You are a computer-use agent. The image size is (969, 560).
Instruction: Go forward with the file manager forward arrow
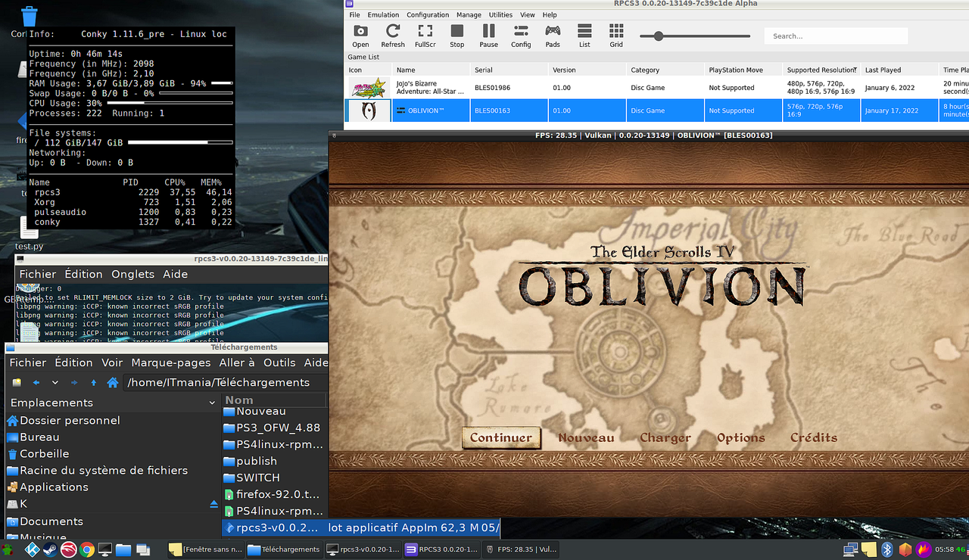tap(74, 383)
